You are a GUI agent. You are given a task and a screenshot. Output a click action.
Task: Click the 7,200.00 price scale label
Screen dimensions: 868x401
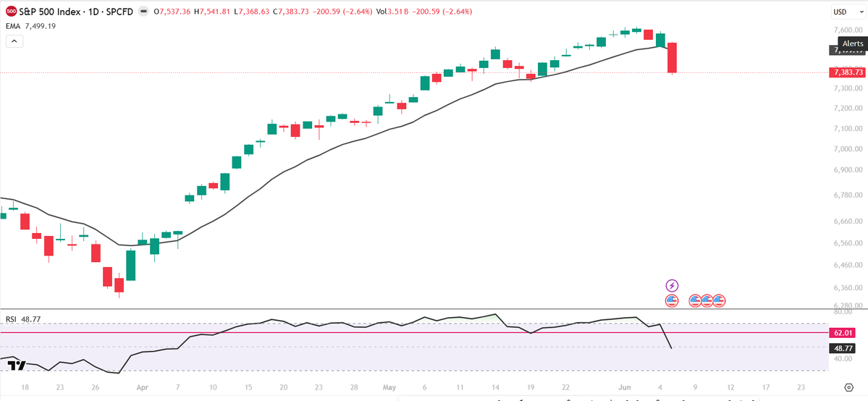pyautogui.click(x=847, y=108)
